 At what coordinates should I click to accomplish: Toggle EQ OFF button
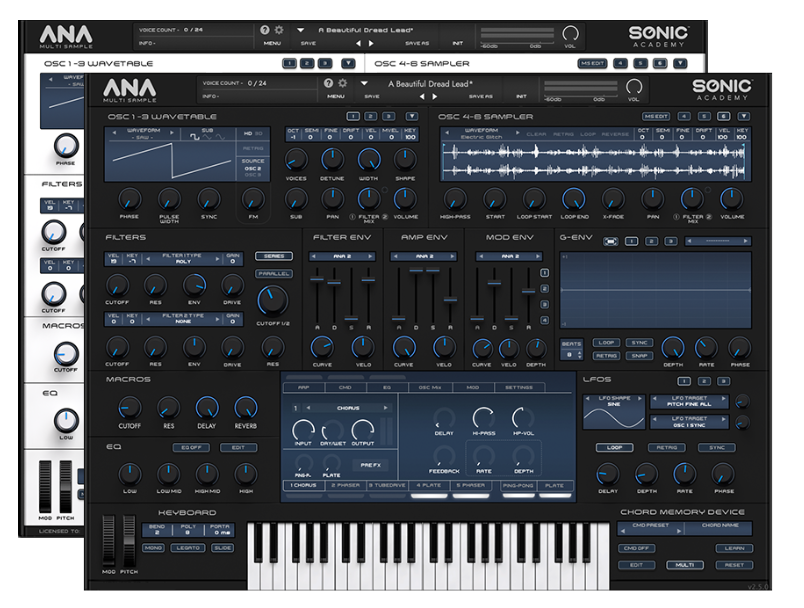(x=191, y=448)
